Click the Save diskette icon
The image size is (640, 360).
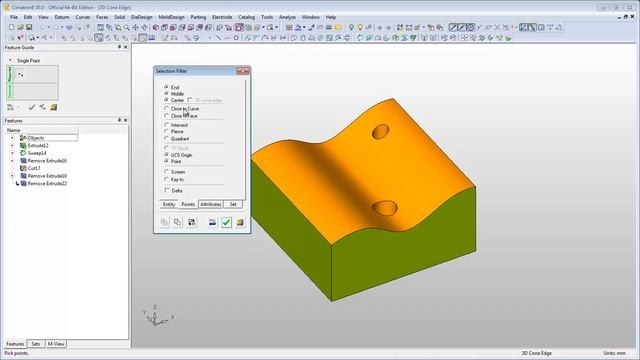(29, 27)
